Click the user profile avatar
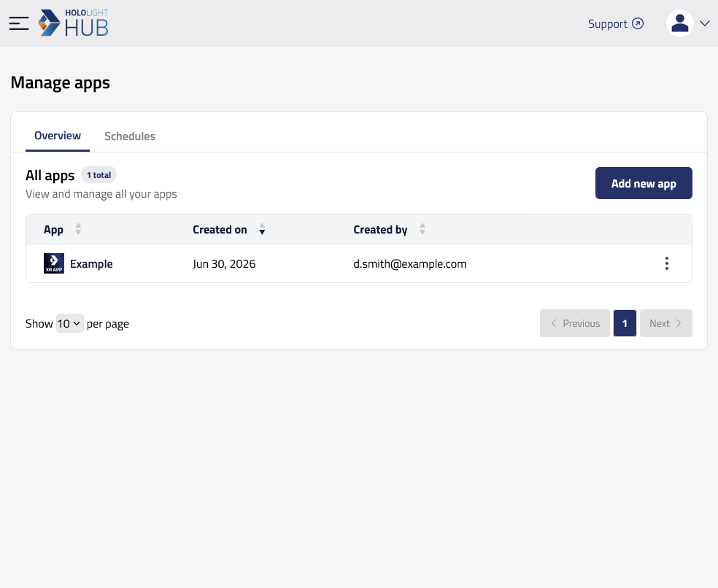 tap(679, 23)
